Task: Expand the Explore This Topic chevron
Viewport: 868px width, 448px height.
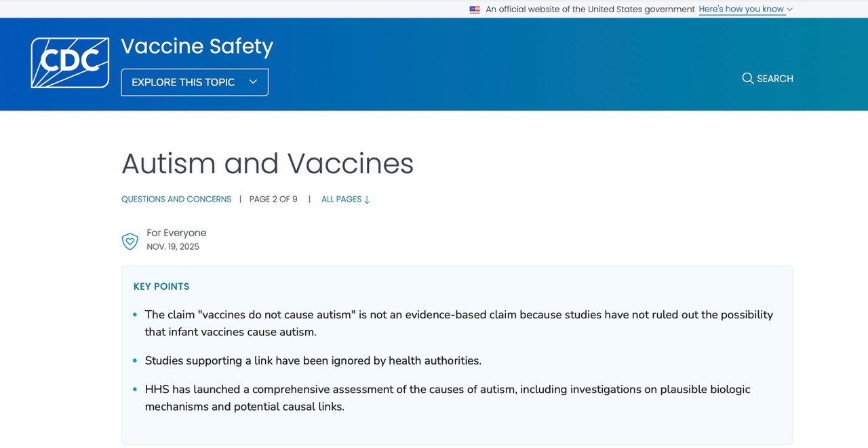Action: [253, 82]
